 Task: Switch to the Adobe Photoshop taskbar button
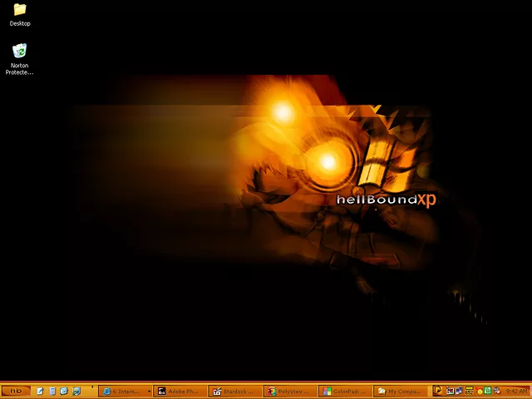click(179, 391)
